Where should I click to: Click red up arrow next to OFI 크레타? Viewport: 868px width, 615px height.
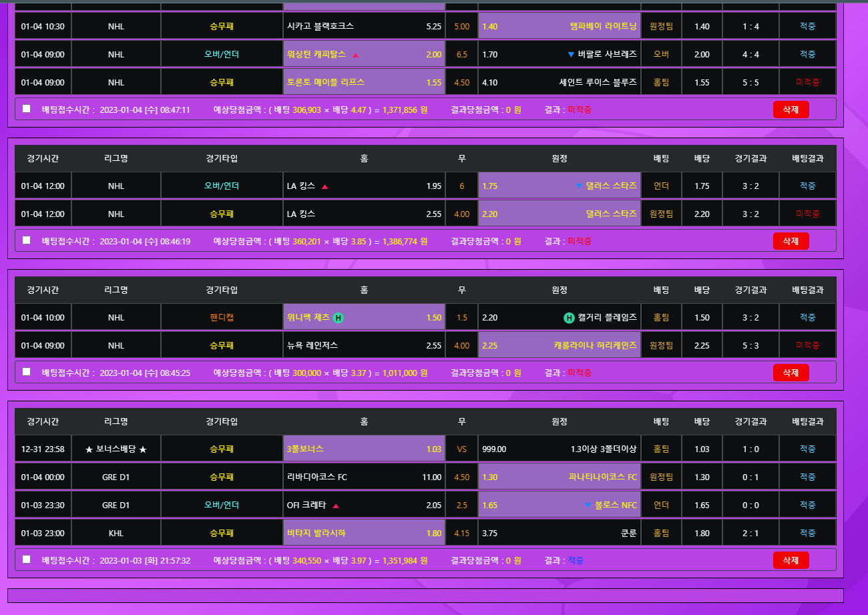point(336,505)
